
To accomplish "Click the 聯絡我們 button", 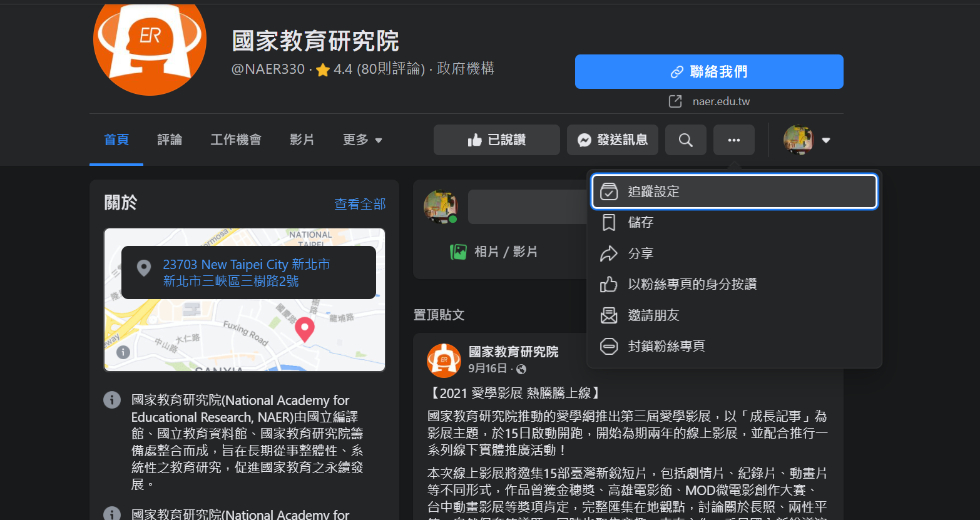I will point(709,72).
